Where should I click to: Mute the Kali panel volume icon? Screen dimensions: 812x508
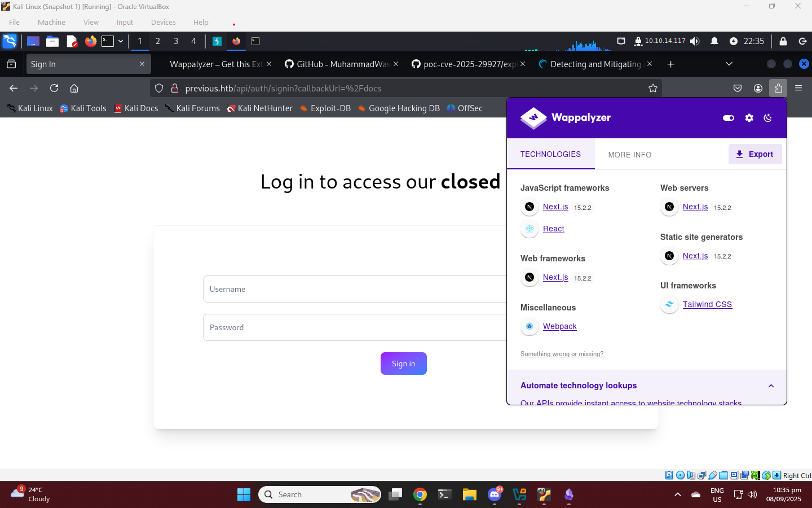[695, 41]
